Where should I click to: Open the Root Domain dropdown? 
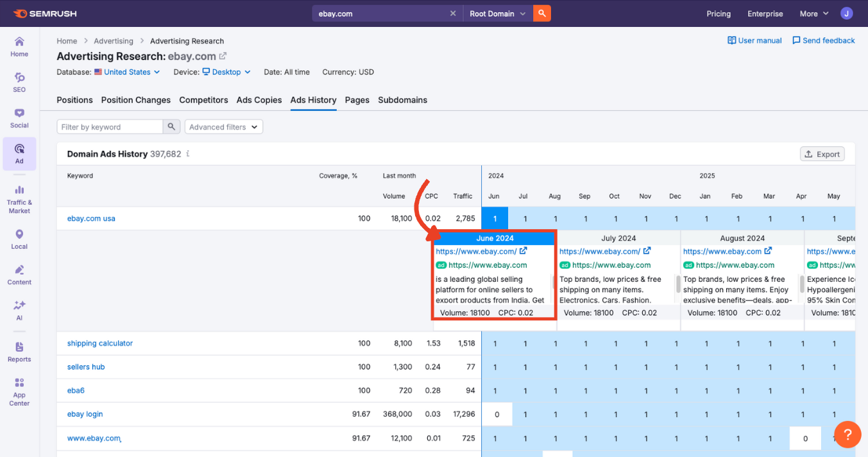(497, 13)
